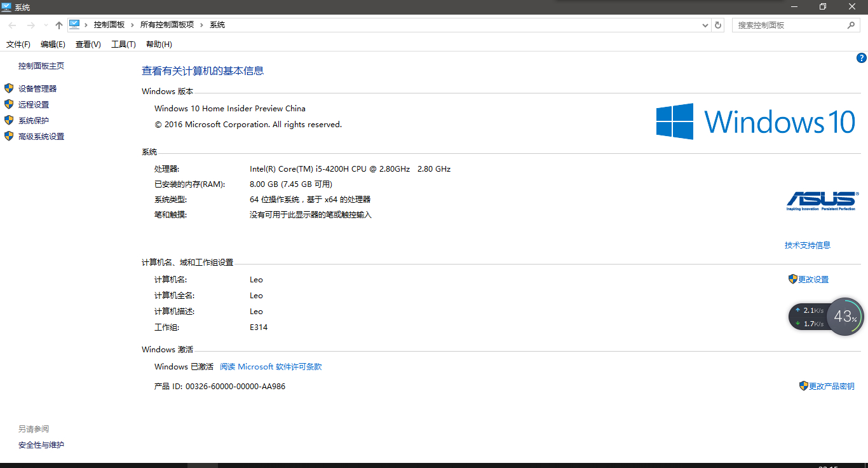Viewport: 868px width, 468px height.
Task: Open the 编辑(E) menu
Action: click(53, 44)
